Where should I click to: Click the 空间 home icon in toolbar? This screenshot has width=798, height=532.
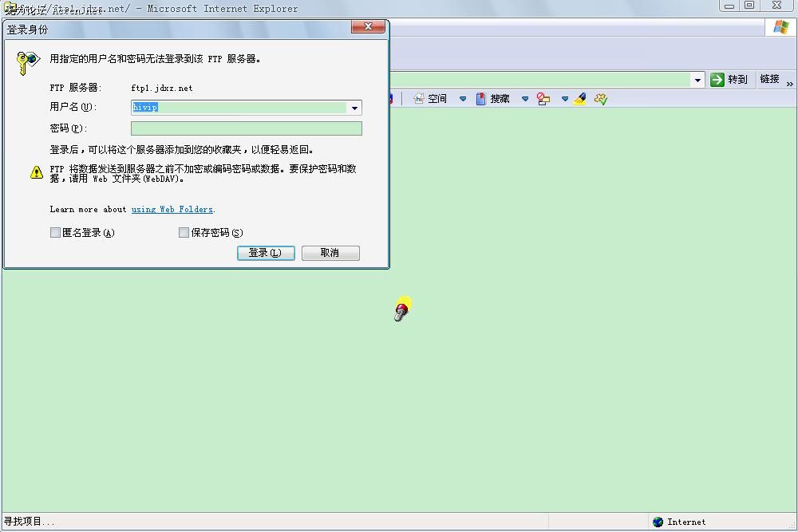coord(418,99)
